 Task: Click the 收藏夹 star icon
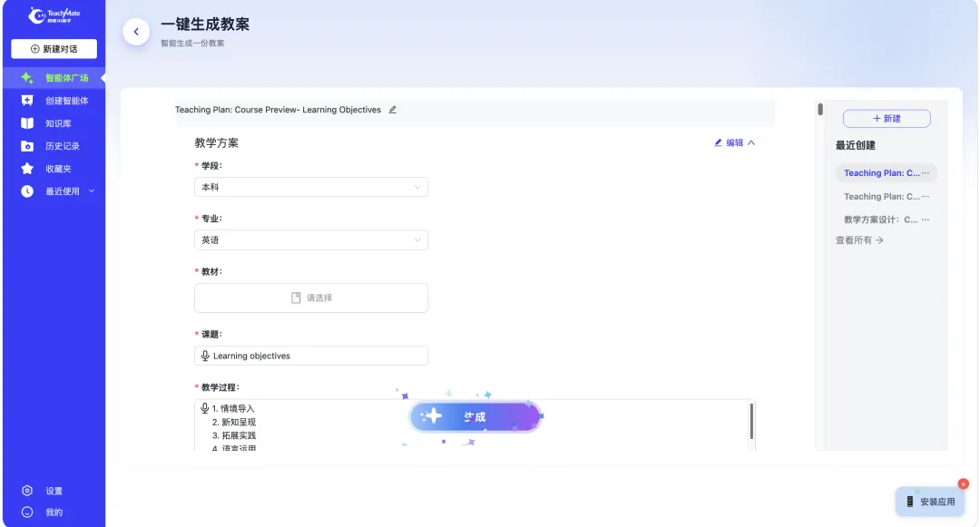point(27,169)
